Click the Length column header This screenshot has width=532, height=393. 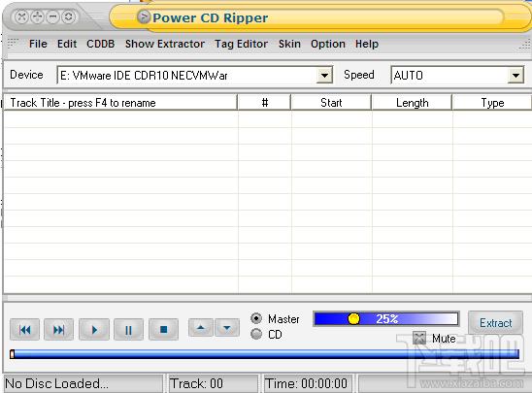412,103
